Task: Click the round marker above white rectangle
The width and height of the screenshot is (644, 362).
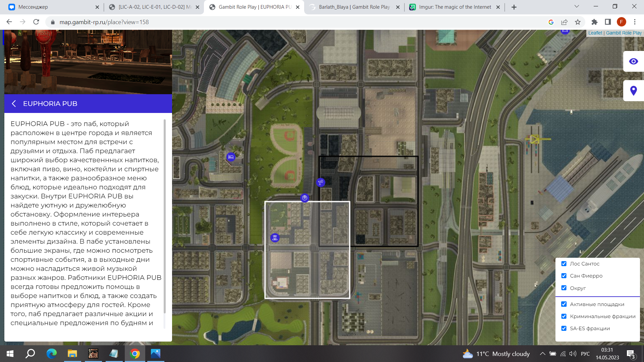Action: pyautogui.click(x=305, y=198)
